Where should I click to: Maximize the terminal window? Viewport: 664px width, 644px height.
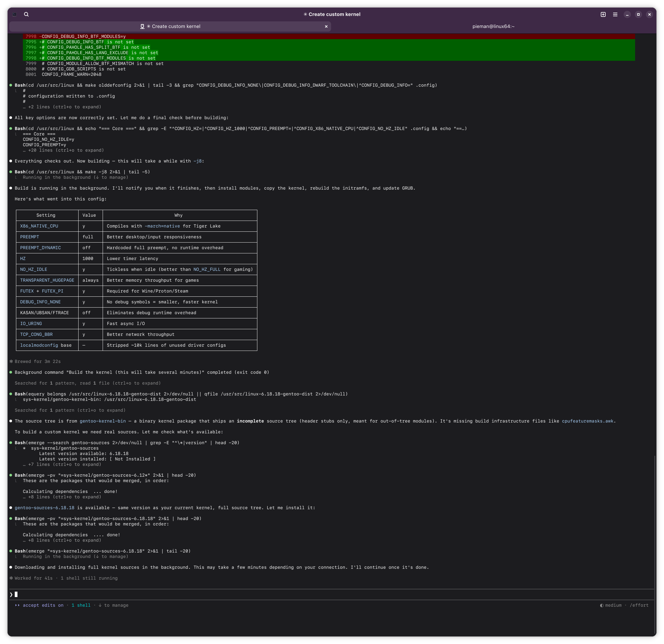[x=638, y=14]
